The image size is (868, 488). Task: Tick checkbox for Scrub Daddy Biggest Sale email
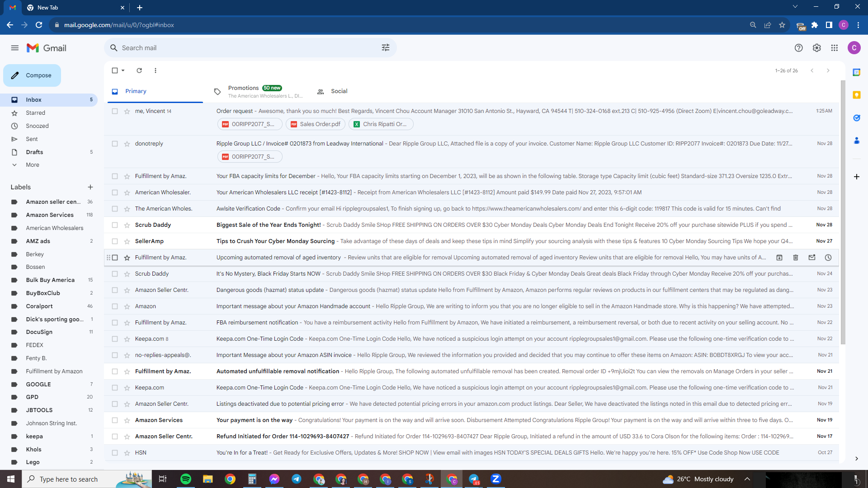click(x=115, y=225)
